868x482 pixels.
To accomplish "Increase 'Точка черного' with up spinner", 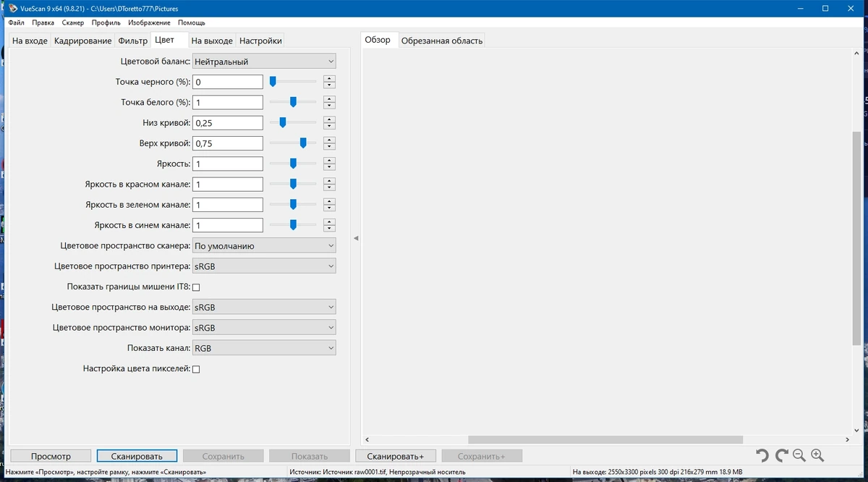I will pyautogui.click(x=330, y=79).
